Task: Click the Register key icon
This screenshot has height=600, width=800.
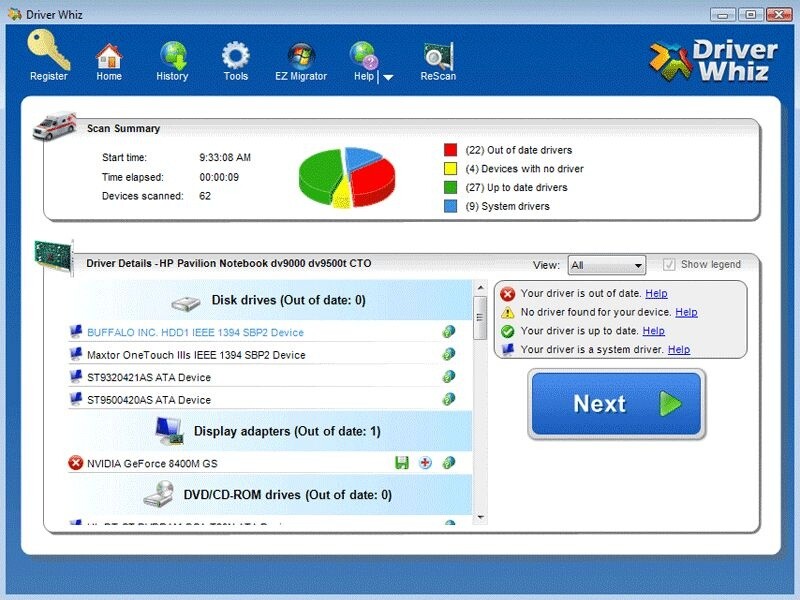Action: pos(48,49)
